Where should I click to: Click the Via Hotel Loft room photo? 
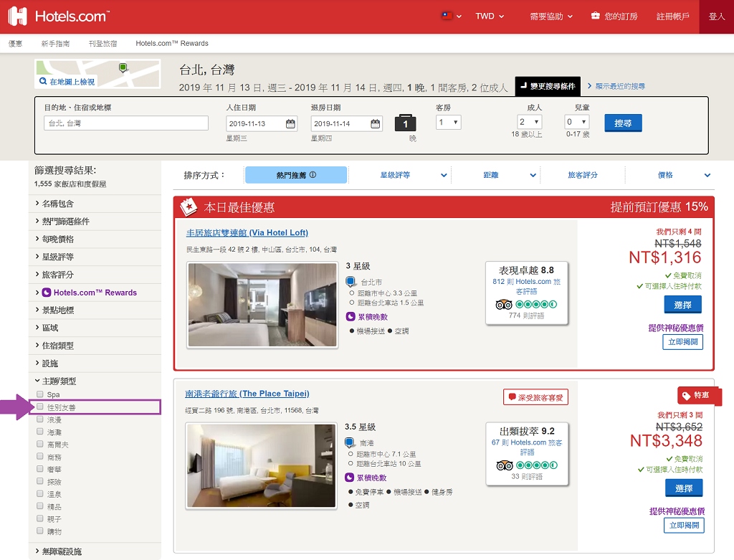[262, 305]
